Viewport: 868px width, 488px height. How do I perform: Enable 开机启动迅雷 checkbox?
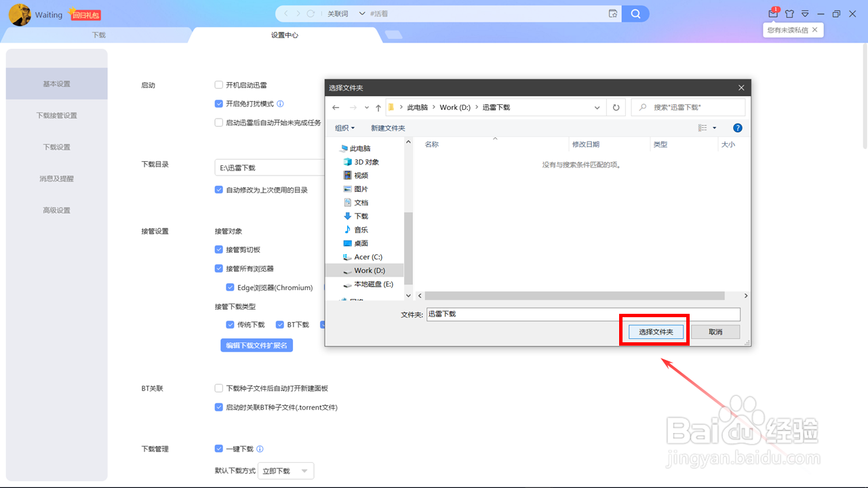(219, 85)
